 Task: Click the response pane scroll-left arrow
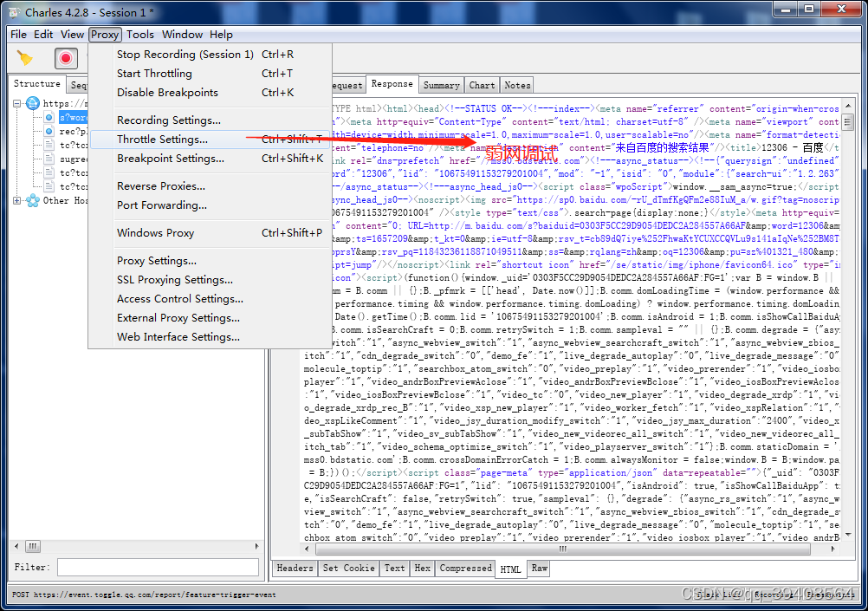pyautogui.click(x=308, y=549)
